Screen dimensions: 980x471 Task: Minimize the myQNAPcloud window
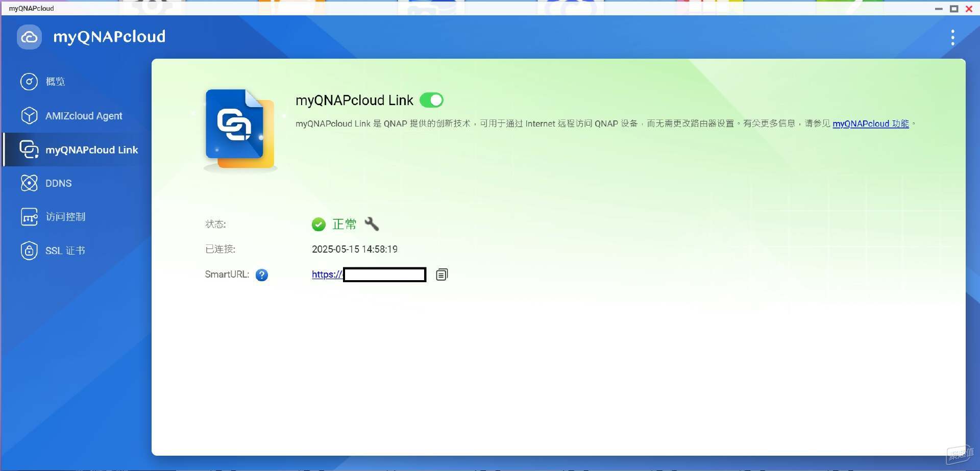(939, 9)
